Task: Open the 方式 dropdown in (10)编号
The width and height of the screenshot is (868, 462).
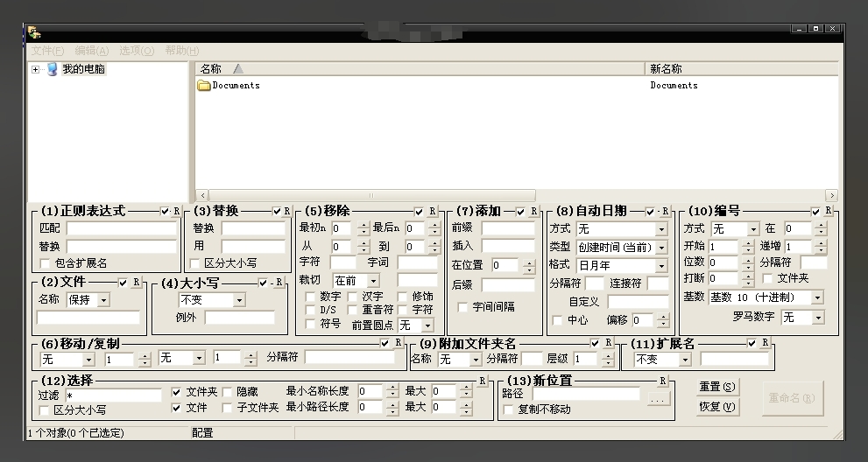Action: coord(753,229)
